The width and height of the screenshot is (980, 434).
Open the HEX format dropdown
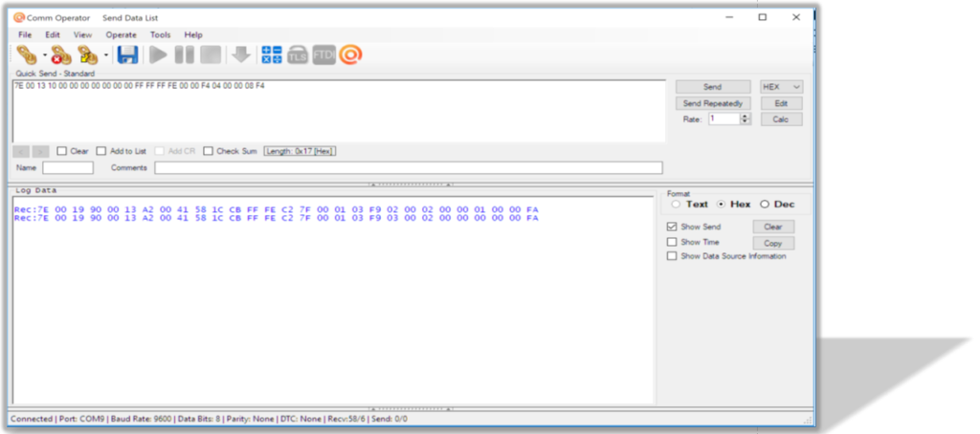tap(781, 87)
